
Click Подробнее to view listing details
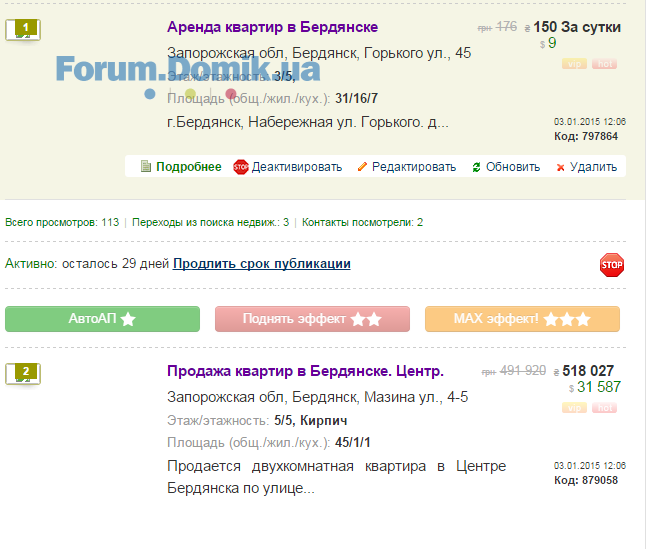[x=188, y=167]
